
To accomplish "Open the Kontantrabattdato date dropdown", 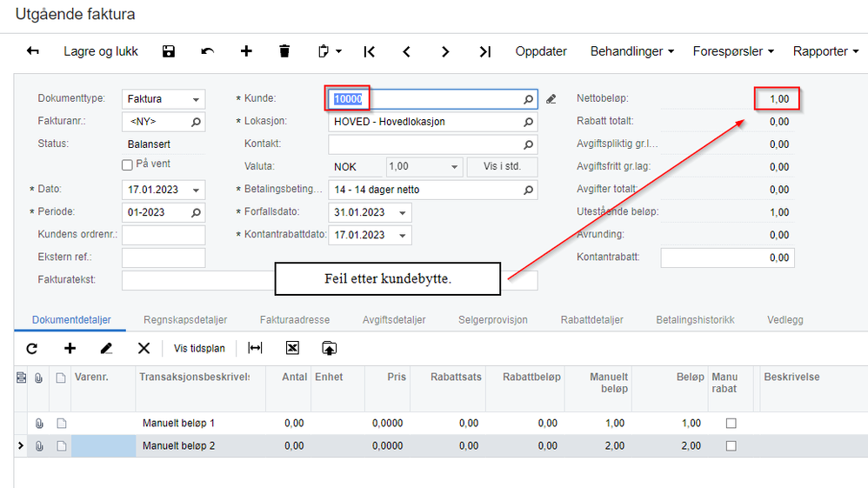I will click(x=403, y=236).
